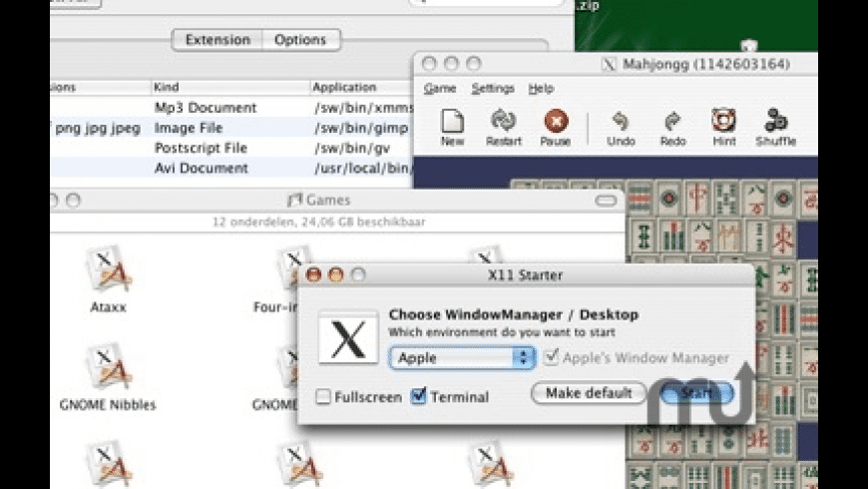
Task: Open the Apple window manager dropdown
Action: tap(462, 357)
